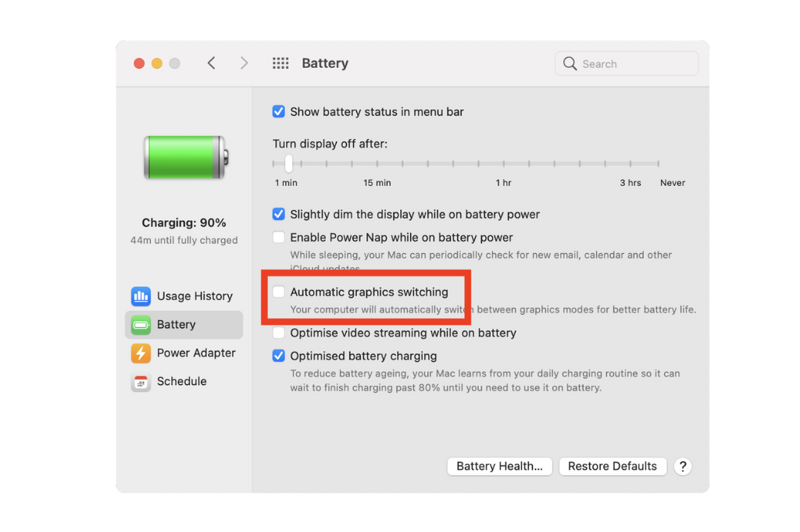This screenshot has width=800, height=532.
Task: Click the back chevron in the toolbar
Action: pyautogui.click(x=211, y=63)
